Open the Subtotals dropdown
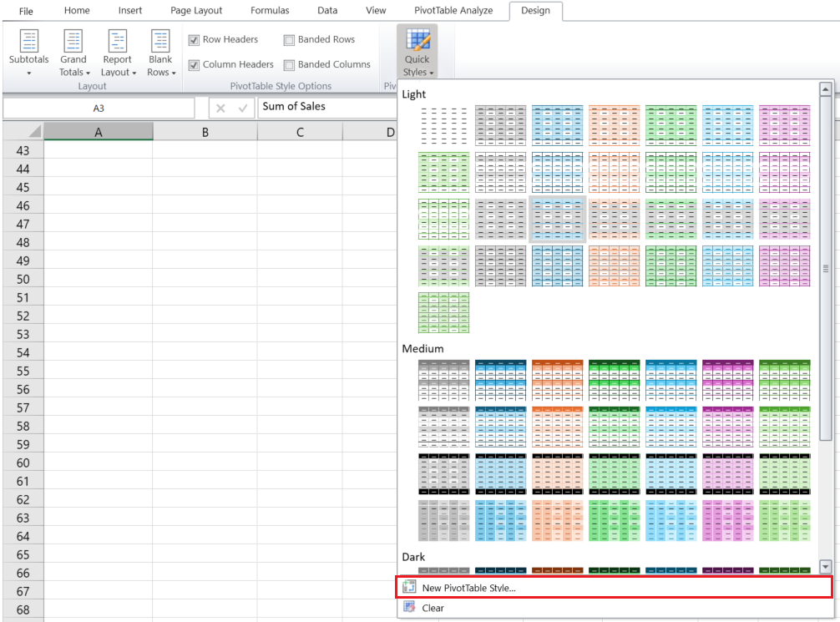Image resolution: width=840 pixels, height=622 pixels. (29, 53)
